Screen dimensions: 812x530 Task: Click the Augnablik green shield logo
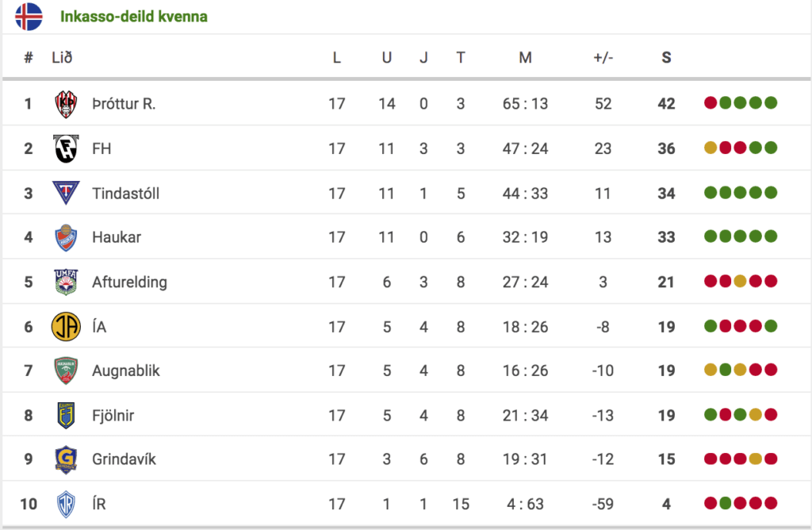click(x=66, y=371)
